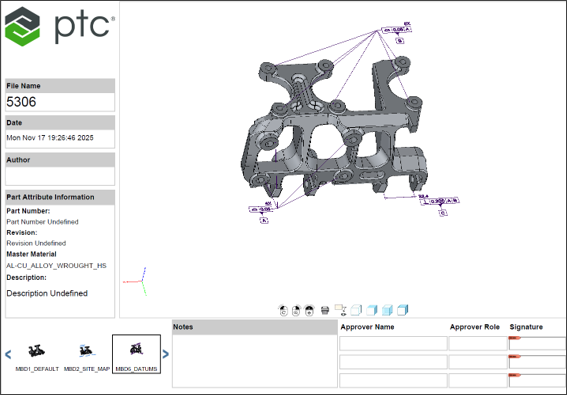Click the Approver Name column header
Screen dimensions: 567x395
click(x=367, y=327)
